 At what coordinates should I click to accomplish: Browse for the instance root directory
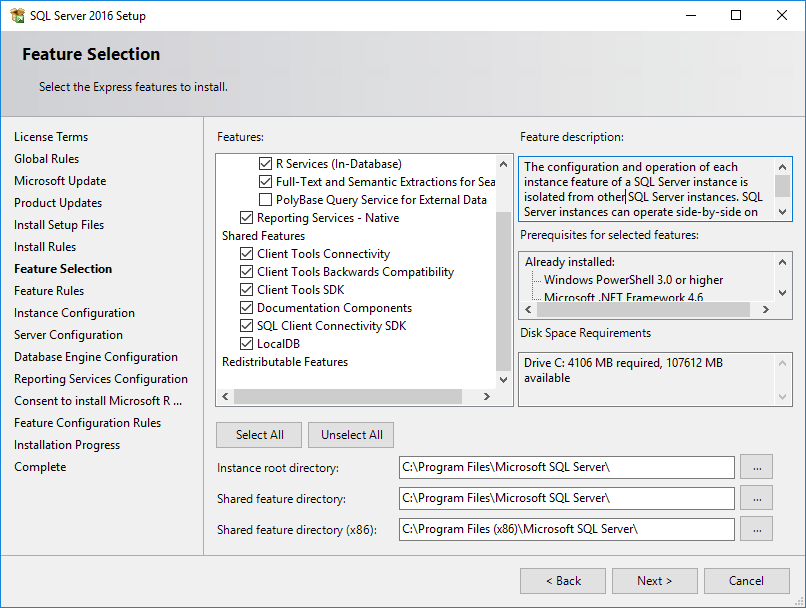tap(757, 467)
